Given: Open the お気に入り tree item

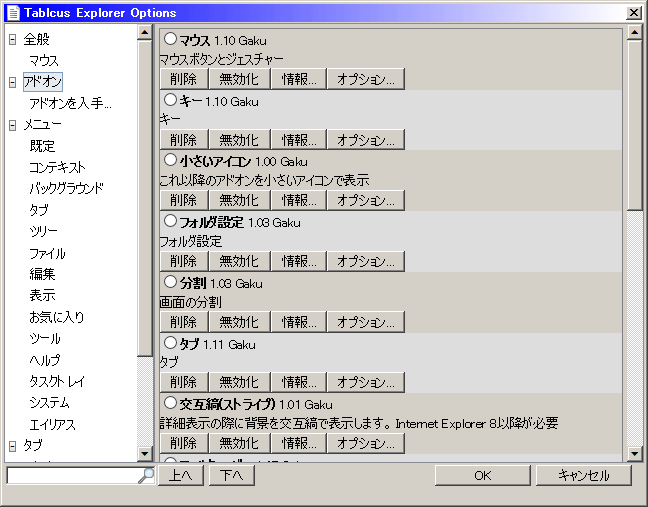Looking at the screenshot, I should tap(56, 317).
